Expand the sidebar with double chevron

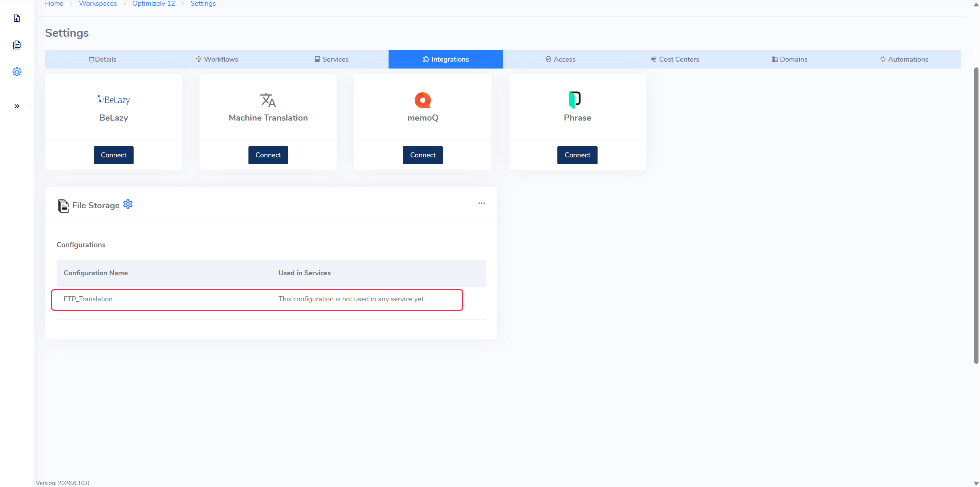click(x=17, y=106)
